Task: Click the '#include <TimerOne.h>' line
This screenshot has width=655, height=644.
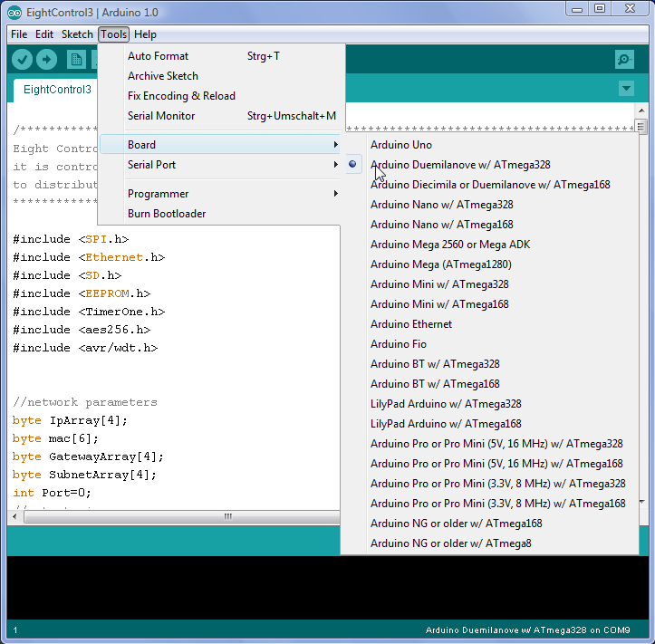Action: coord(89,312)
